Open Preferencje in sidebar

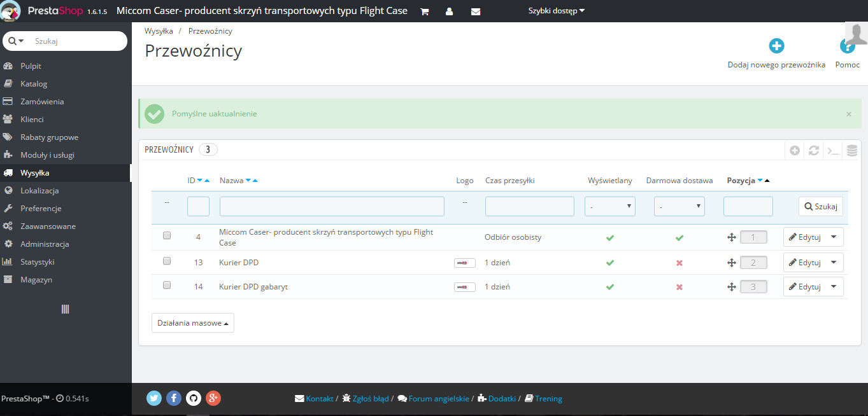coord(41,209)
